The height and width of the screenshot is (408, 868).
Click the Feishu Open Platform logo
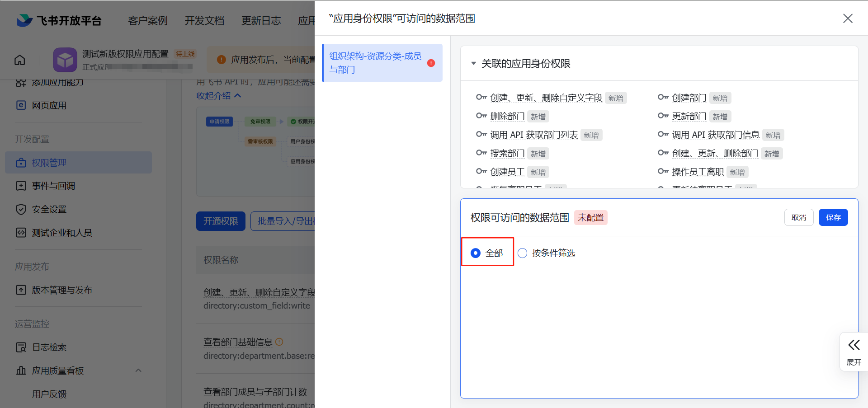pos(59,20)
